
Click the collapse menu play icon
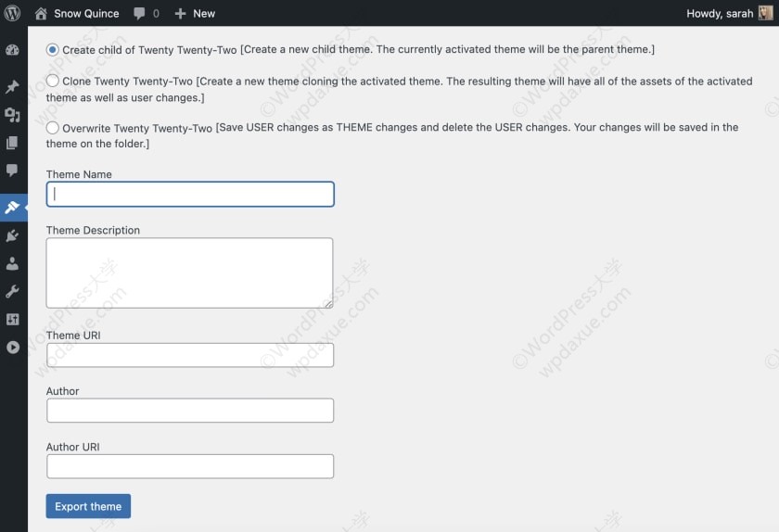(13, 348)
